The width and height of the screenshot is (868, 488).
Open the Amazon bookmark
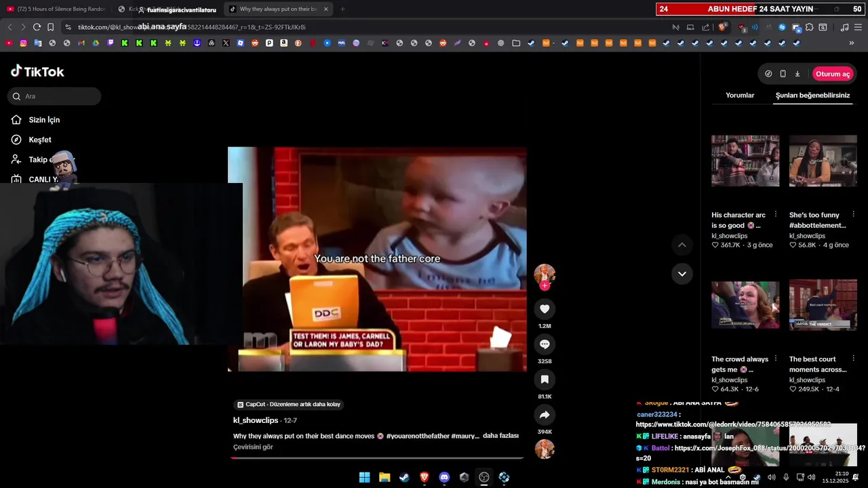point(283,43)
